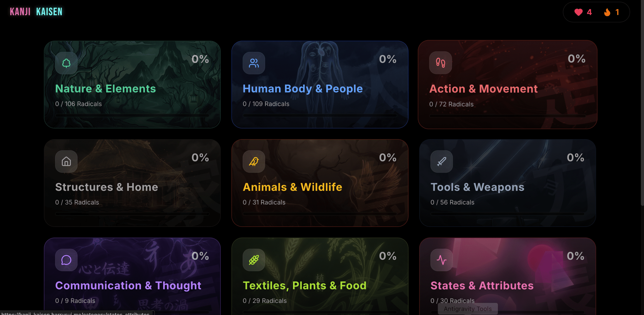Click the pulse icon on States & Attributes
Screen dimensions: 644x315
[x=441, y=260]
